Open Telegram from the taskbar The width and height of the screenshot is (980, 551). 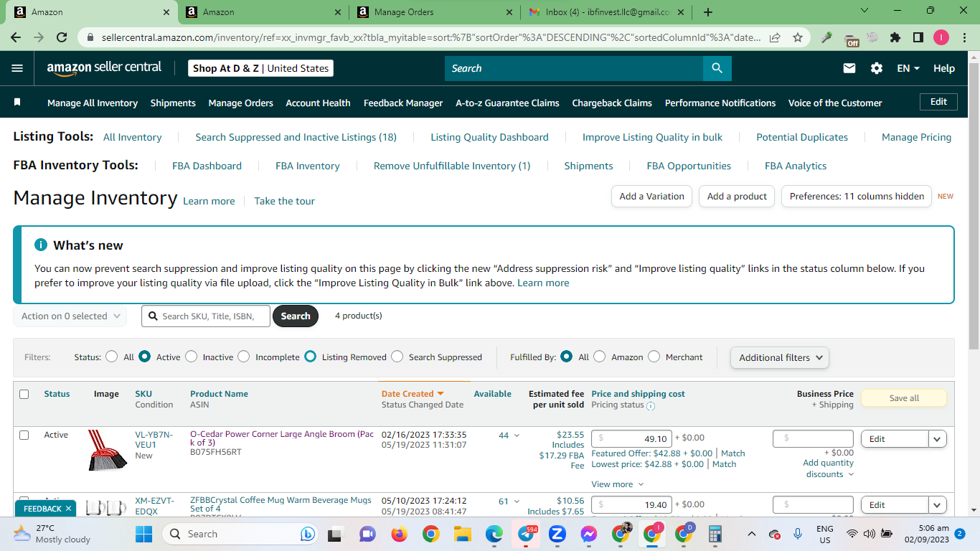(x=526, y=534)
